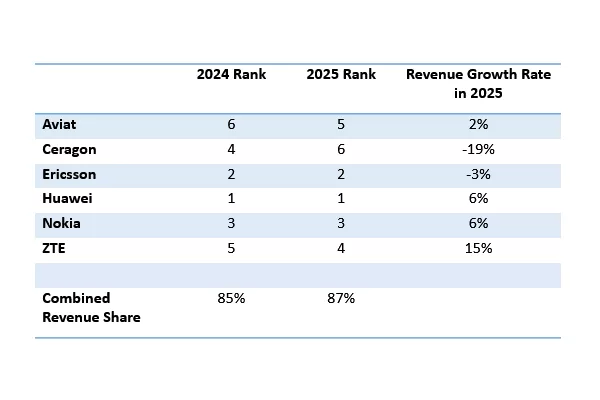Click the 'Revenue Growth Rate in 2025' header
600x400 pixels.
coord(478,83)
